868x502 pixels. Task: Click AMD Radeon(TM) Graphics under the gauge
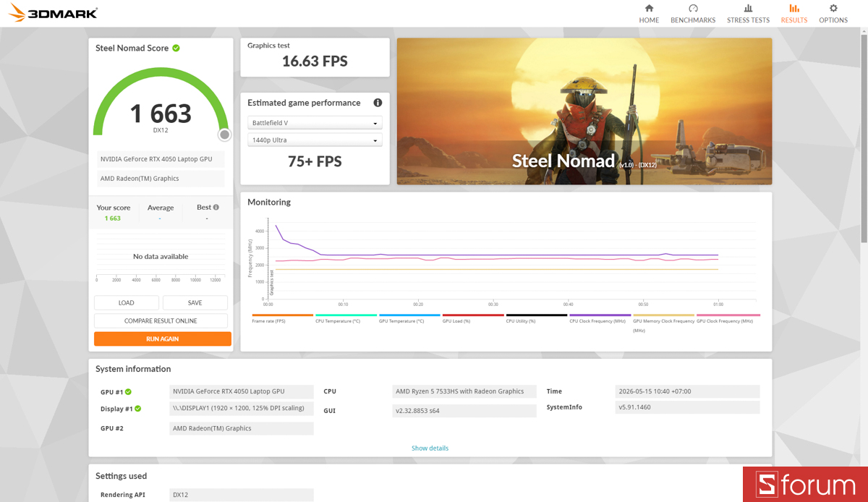(161, 179)
